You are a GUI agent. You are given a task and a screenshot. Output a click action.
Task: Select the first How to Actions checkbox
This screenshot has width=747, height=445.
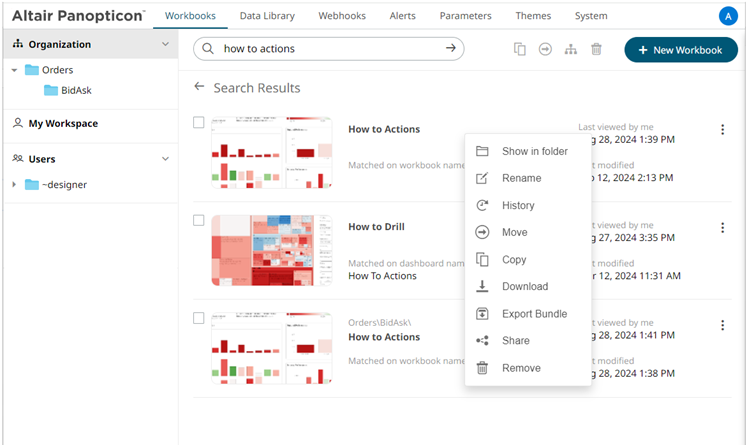199,122
